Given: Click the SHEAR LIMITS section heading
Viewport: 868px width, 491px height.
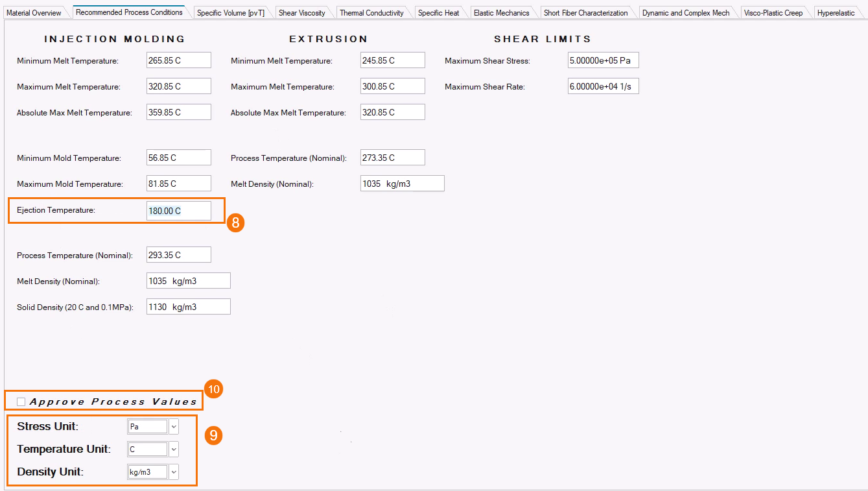Looking at the screenshot, I should pyautogui.click(x=543, y=39).
